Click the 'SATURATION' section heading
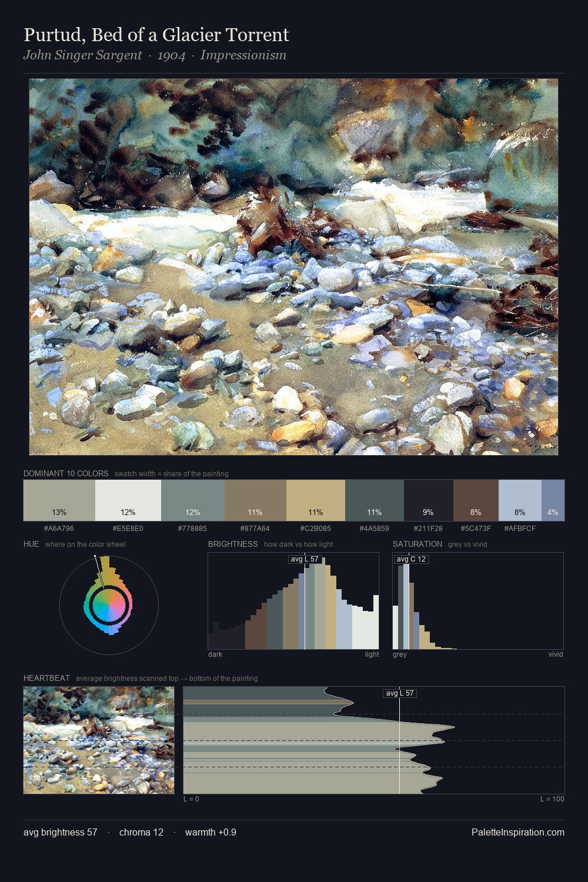588x882 pixels. 417,544
